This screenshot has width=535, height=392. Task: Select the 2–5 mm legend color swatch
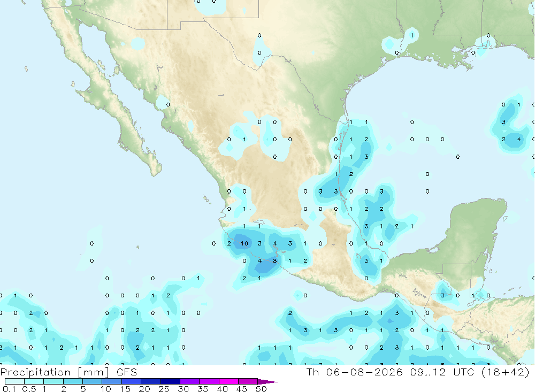[x=73, y=381]
